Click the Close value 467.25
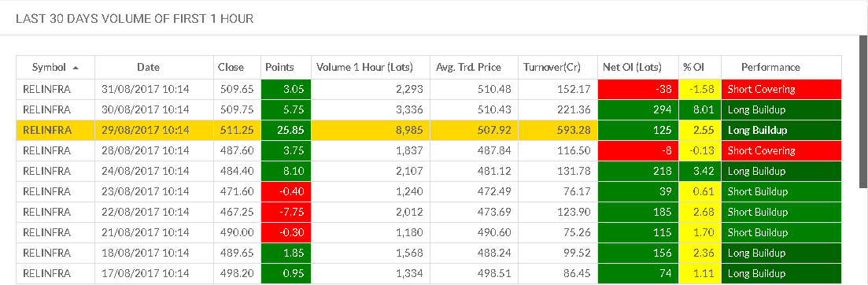868x285 pixels. [237, 212]
